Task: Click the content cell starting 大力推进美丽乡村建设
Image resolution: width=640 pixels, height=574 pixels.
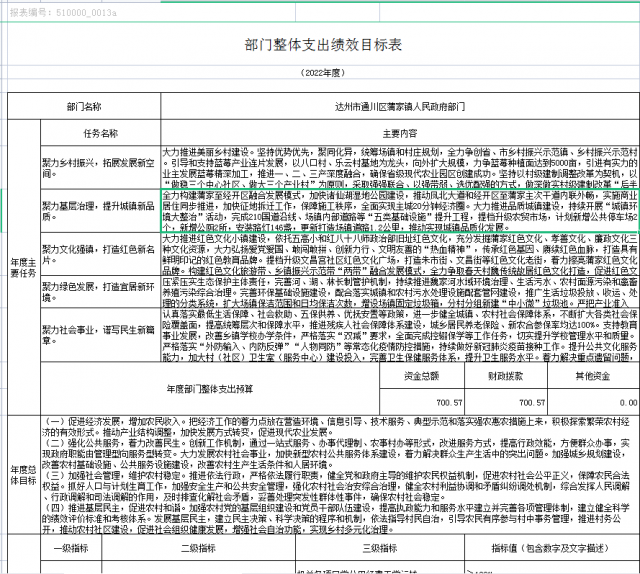Action: click(x=400, y=168)
